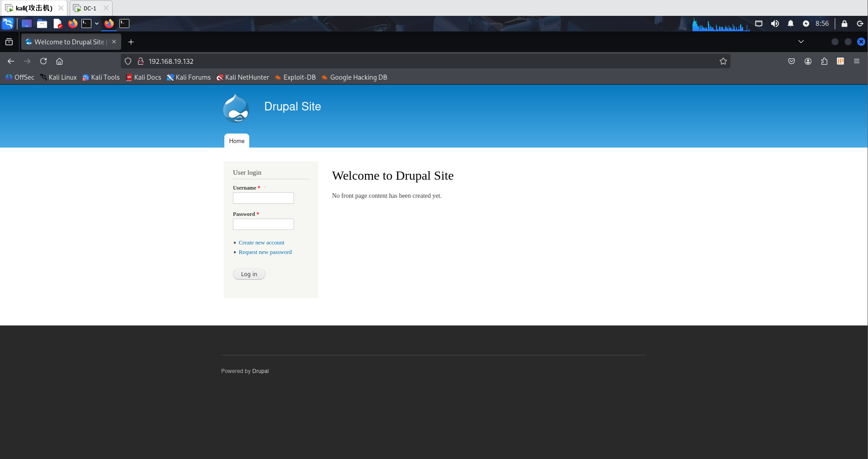Close the Welcome to Drupal Site tab

tap(114, 42)
